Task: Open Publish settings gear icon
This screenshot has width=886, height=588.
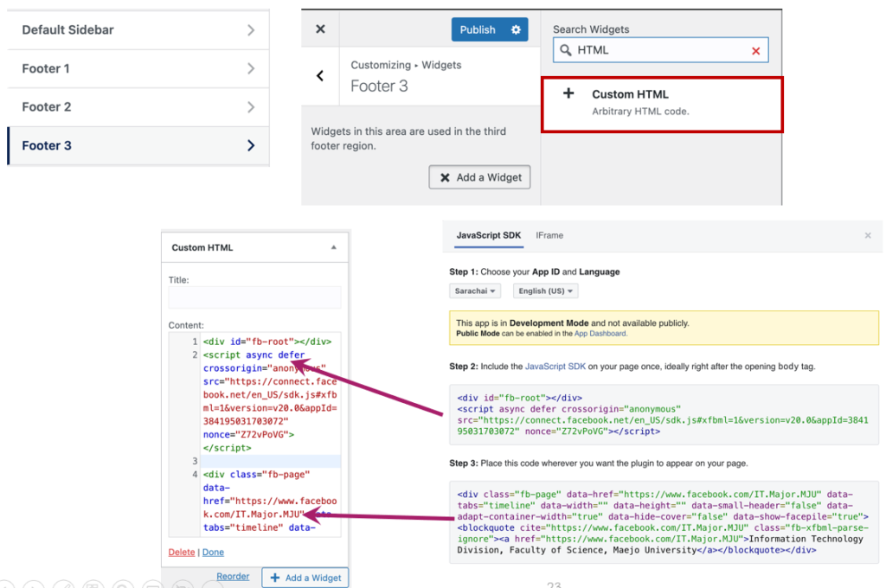Action: pos(516,30)
